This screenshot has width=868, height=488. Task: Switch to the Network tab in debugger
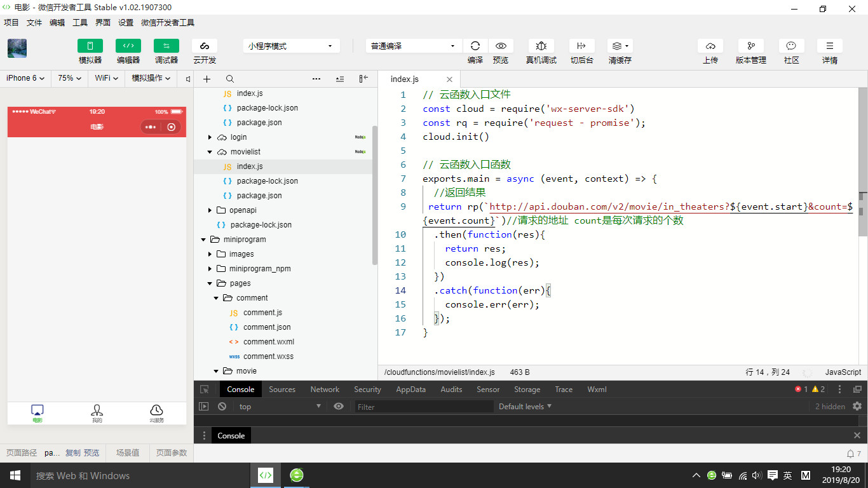325,390
